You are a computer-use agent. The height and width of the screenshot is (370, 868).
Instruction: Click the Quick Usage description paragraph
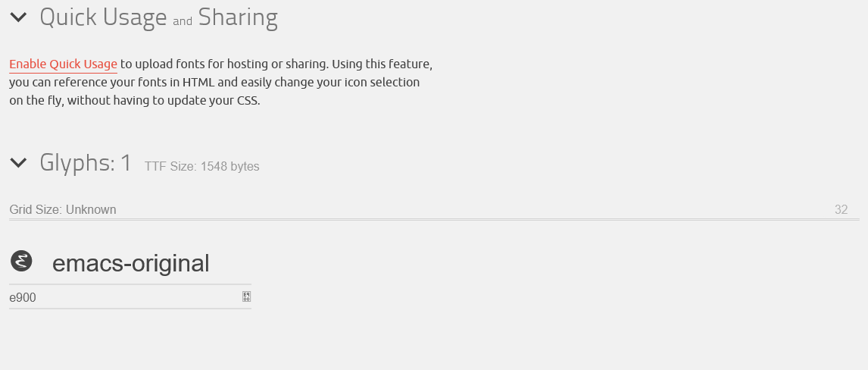pos(221,83)
